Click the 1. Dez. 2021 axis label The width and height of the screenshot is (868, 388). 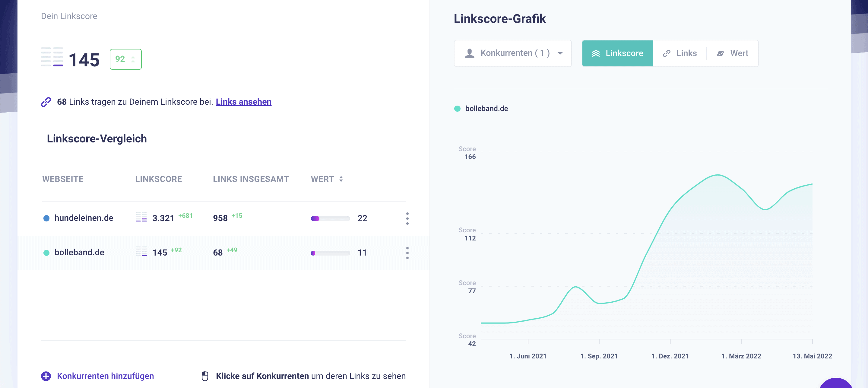(x=670, y=356)
